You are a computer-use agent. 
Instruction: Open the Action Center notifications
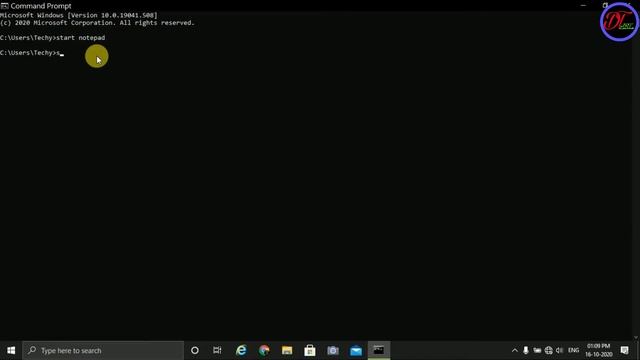pos(624,350)
